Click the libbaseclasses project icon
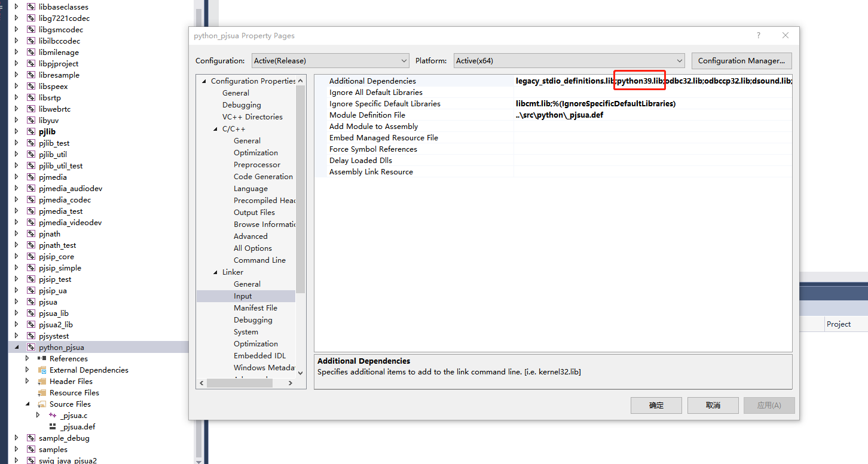868x464 pixels. (x=31, y=7)
